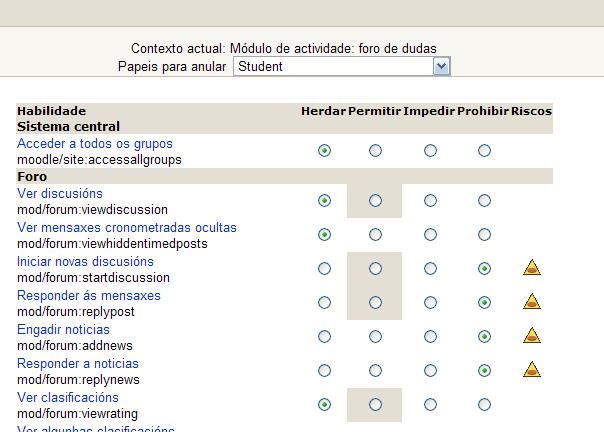Click risk warning icon for Engadir noticias
604x432 pixels.
click(x=532, y=335)
